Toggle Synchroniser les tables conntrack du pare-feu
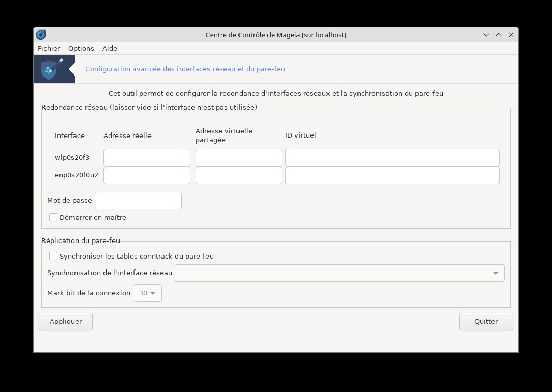 [x=53, y=256]
